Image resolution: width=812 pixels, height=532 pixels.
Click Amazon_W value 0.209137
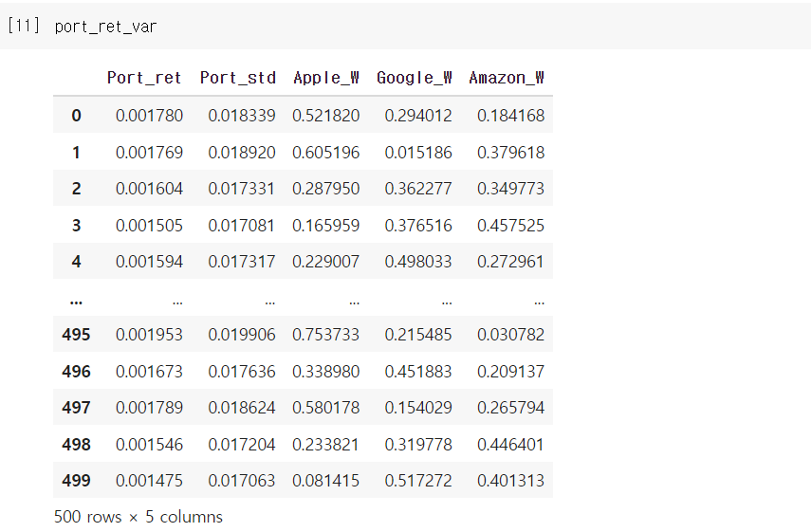510,372
